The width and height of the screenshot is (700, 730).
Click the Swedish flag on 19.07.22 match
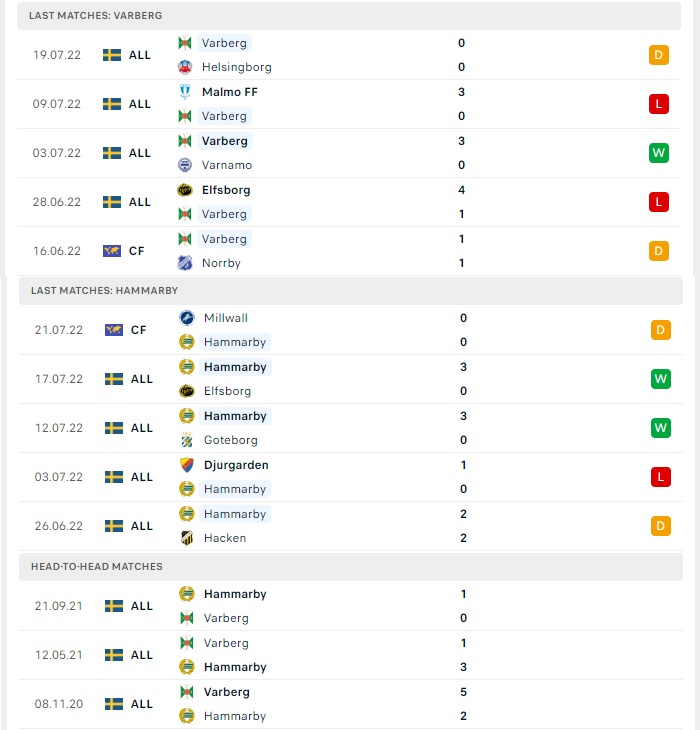[x=112, y=55]
